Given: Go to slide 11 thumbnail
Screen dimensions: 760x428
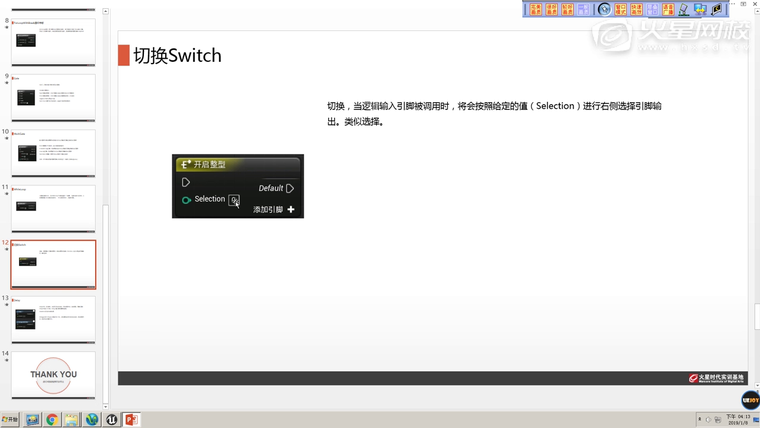Looking at the screenshot, I should (53, 208).
